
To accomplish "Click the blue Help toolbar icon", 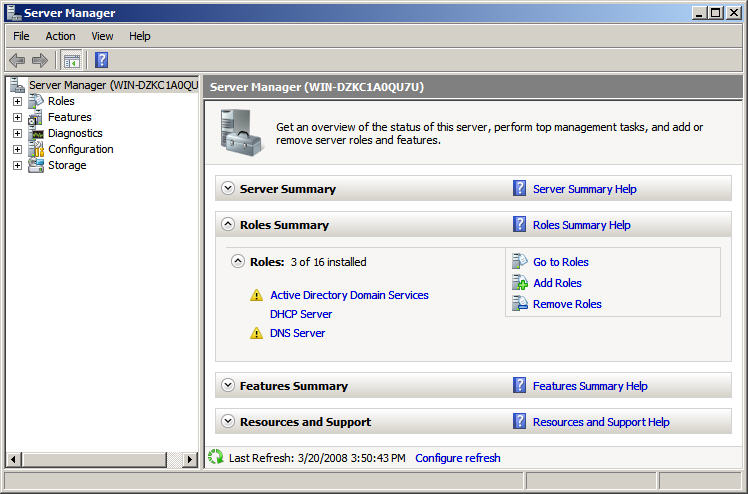I will [x=102, y=60].
